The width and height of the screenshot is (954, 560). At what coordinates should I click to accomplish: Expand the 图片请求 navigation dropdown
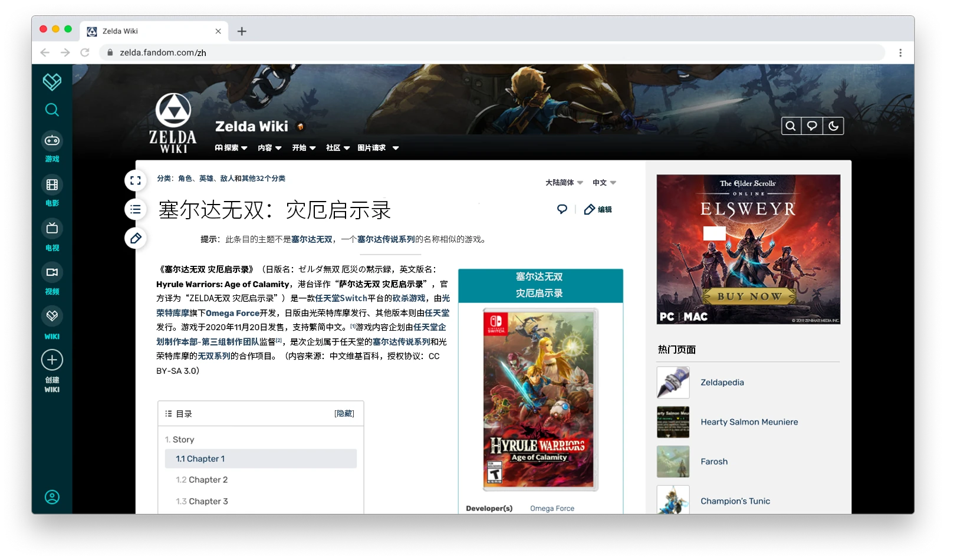point(377,148)
